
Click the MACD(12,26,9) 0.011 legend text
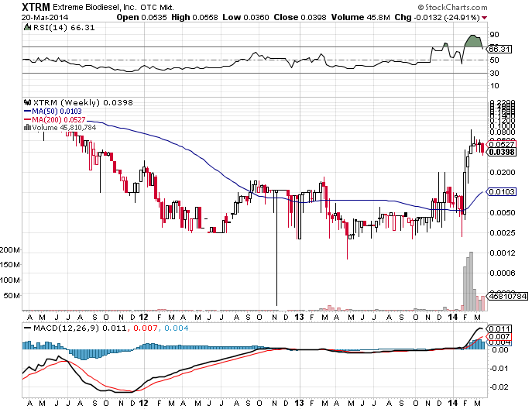point(80,328)
